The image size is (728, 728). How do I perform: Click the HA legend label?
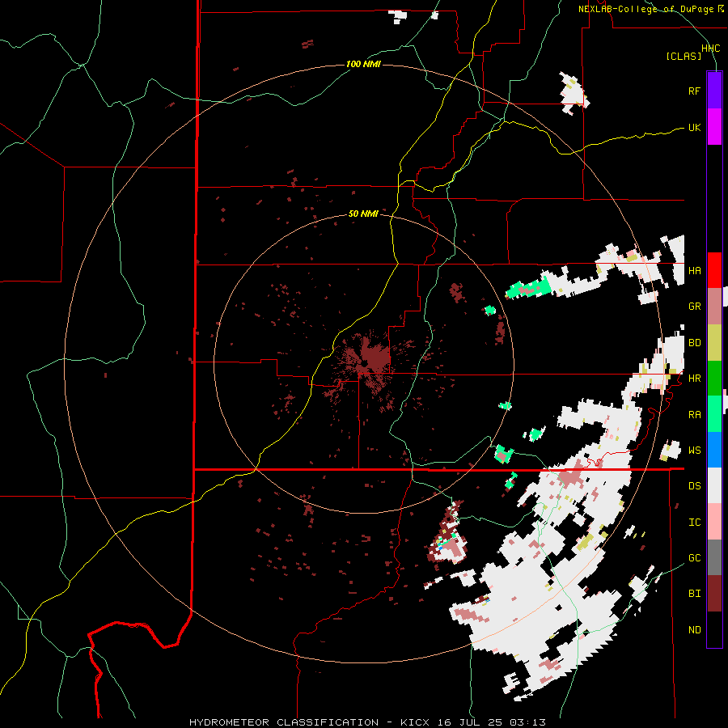point(694,271)
